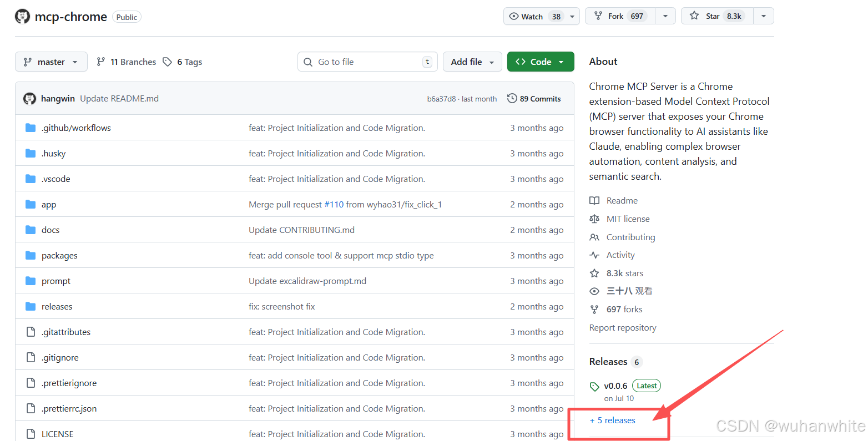Click Report repository link
This screenshot has width=868, height=441.
[x=623, y=327]
